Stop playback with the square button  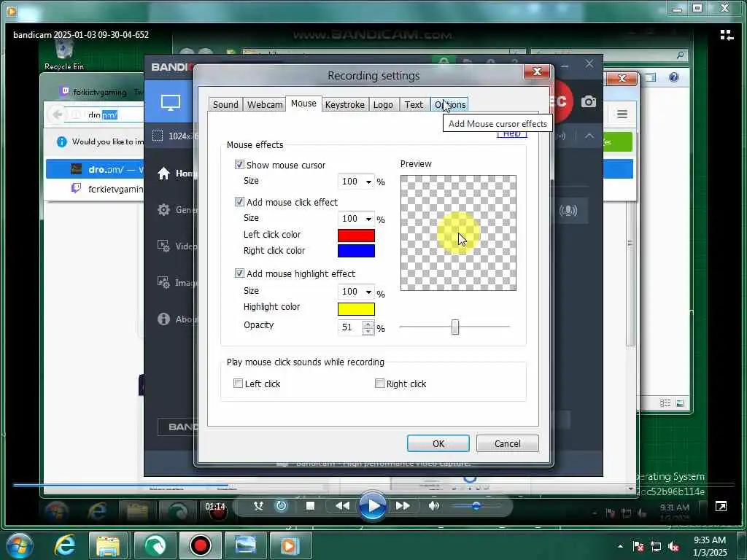pyautogui.click(x=310, y=506)
